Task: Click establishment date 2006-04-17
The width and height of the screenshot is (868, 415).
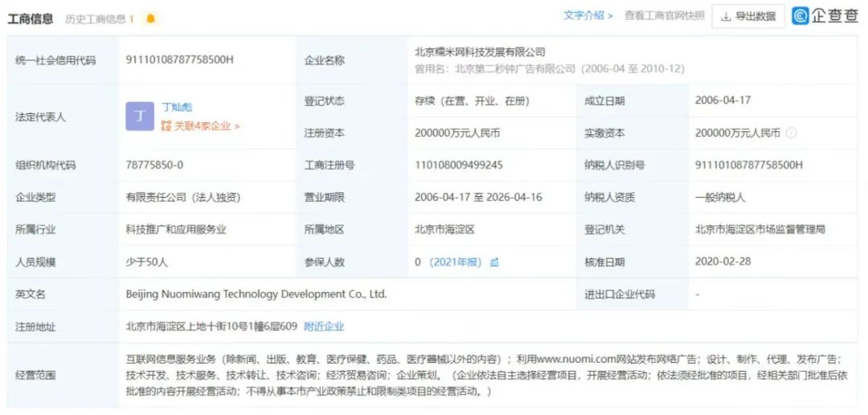Action: pos(723,101)
